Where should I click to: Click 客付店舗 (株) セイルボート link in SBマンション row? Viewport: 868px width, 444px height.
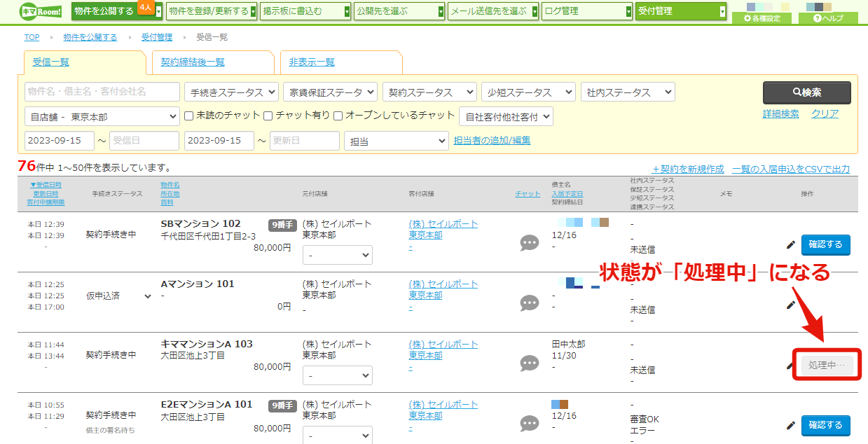(443, 224)
